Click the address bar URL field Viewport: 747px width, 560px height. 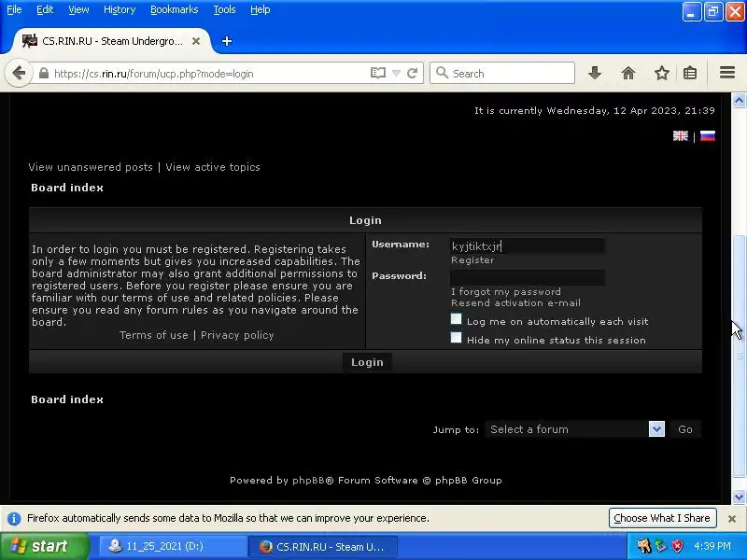(209, 74)
